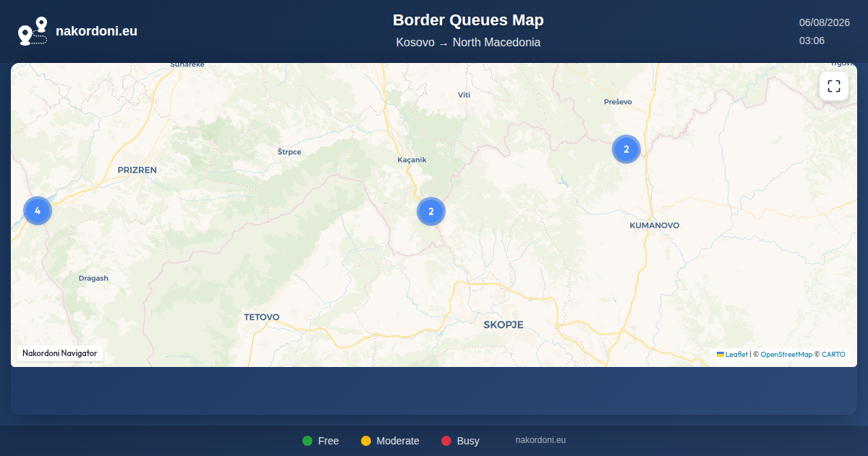Click the Viti town label
This screenshot has width=868, height=456.
464,95
